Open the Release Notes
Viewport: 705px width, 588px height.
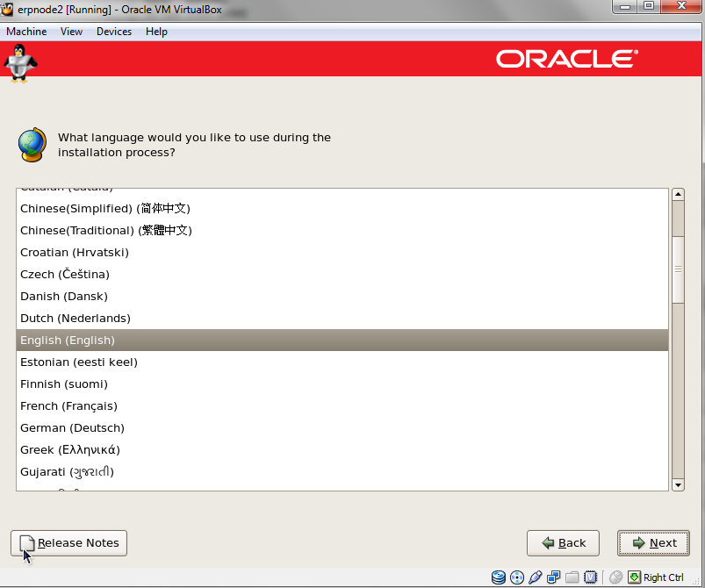pos(68,543)
